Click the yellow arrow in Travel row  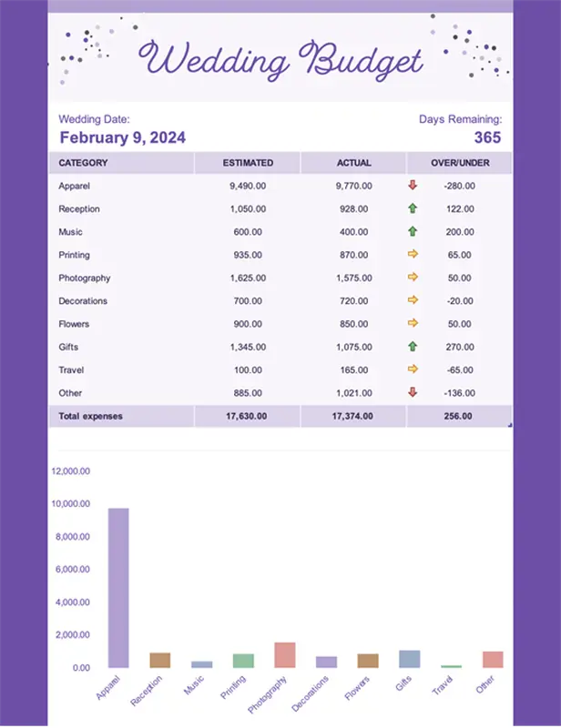coord(413,369)
